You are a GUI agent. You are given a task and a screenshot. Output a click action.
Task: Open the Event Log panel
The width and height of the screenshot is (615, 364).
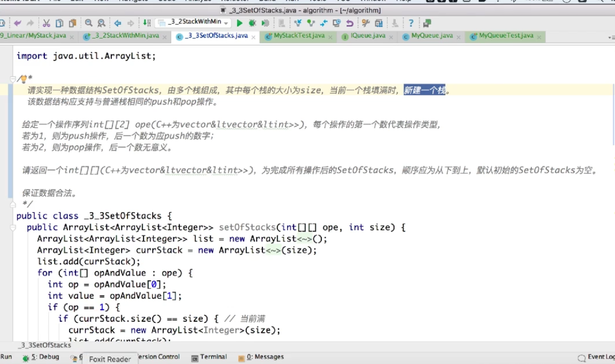click(596, 357)
